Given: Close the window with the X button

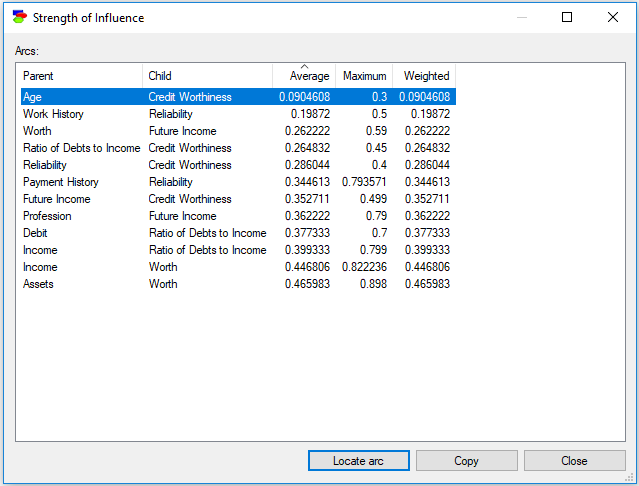Looking at the screenshot, I should (613, 17).
